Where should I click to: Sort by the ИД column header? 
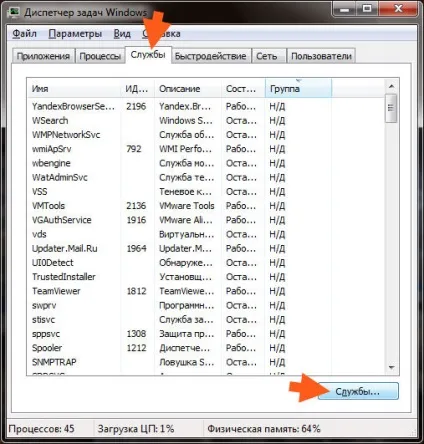[137, 89]
